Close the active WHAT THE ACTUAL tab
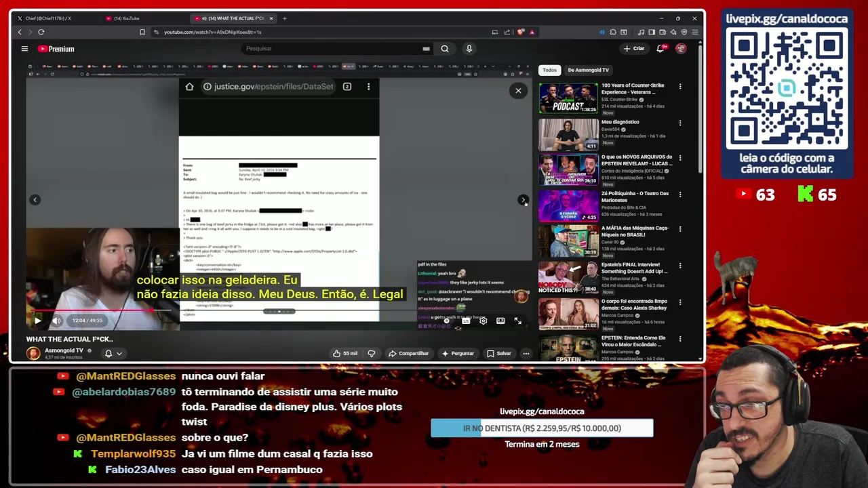Viewport: 868px width, 488px height. click(271, 18)
